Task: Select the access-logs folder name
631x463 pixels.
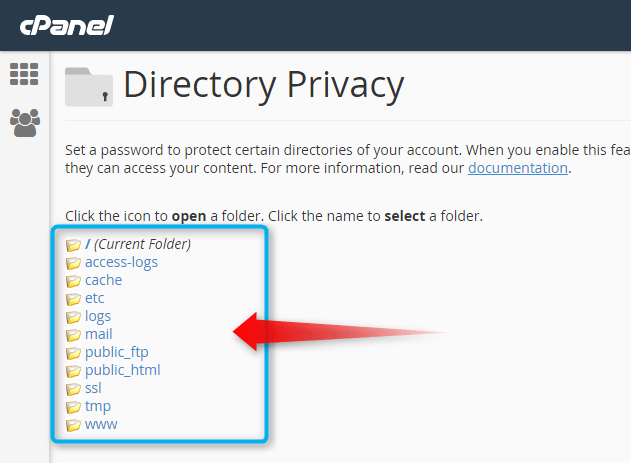Action: coord(121,262)
